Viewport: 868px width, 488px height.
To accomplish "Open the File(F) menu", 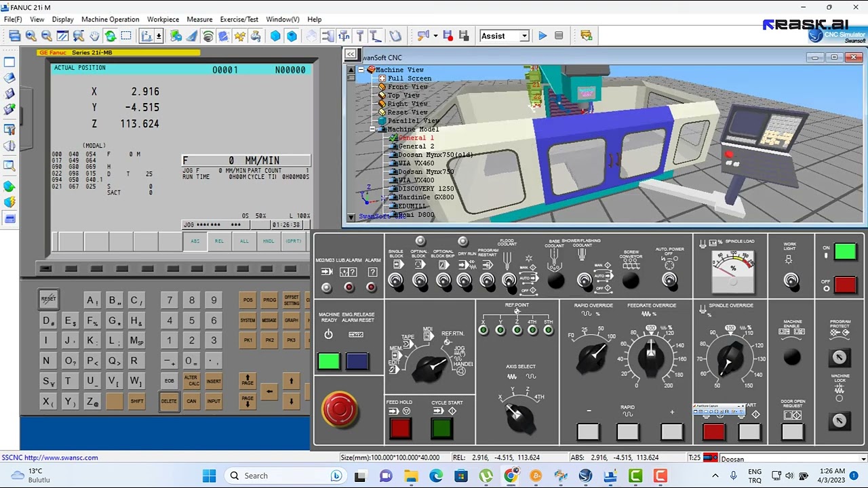I will coord(13,20).
